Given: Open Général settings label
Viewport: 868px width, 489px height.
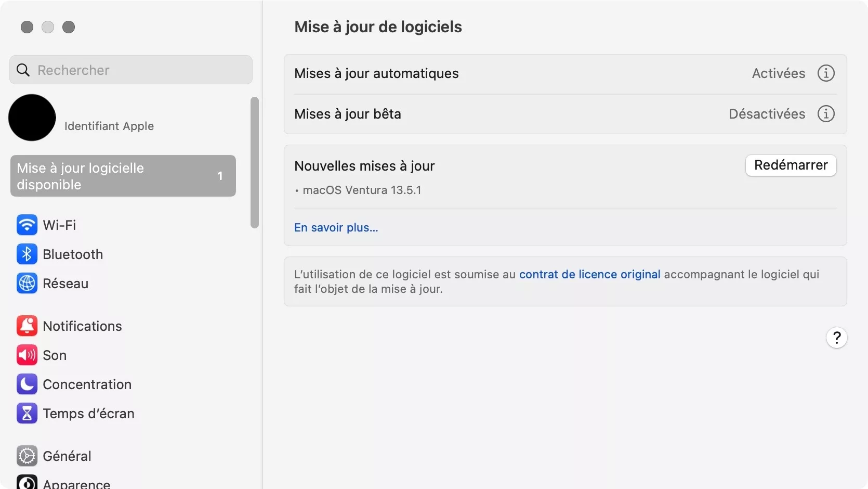Looking at the screenshot, I should click(67, 456).
